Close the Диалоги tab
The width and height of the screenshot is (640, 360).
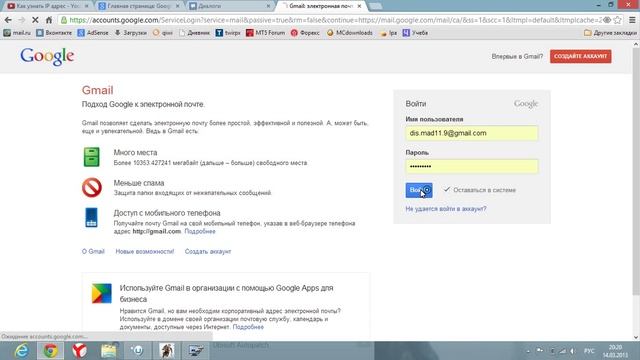269,6
